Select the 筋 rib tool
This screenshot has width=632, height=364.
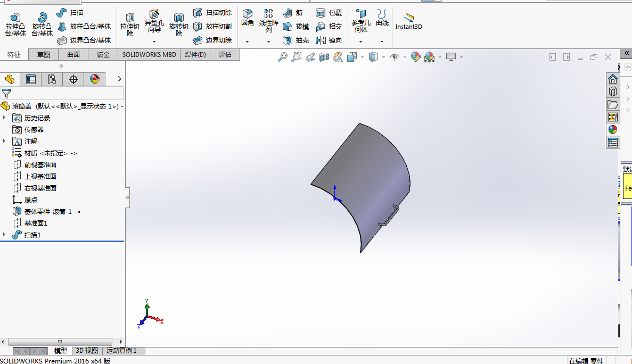click(x=293, y=13)
